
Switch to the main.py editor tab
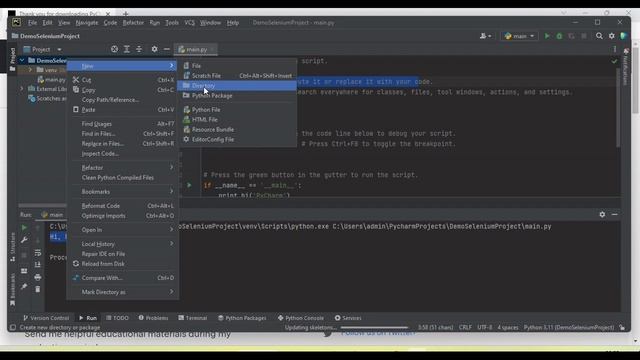click(196, 49)
